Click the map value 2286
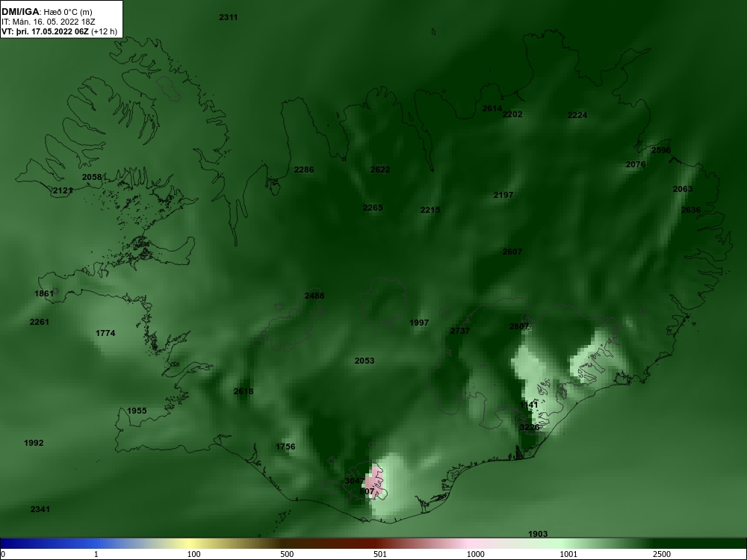This screenshot has width=747, height=560. pyautogui.click(x=304, y=169)
